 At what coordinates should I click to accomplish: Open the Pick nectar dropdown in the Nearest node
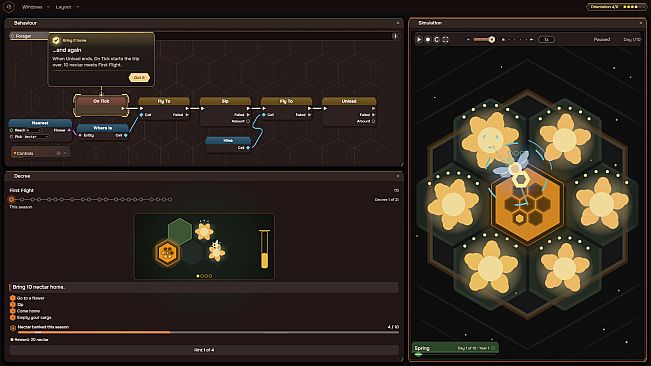pos(37,137)
